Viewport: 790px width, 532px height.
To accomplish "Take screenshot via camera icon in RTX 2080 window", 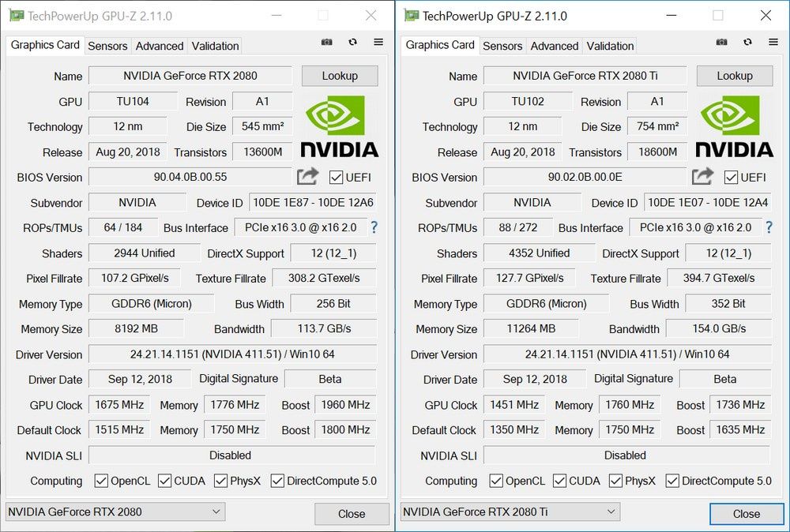I will pyautogui.click(x=326, y=43).
